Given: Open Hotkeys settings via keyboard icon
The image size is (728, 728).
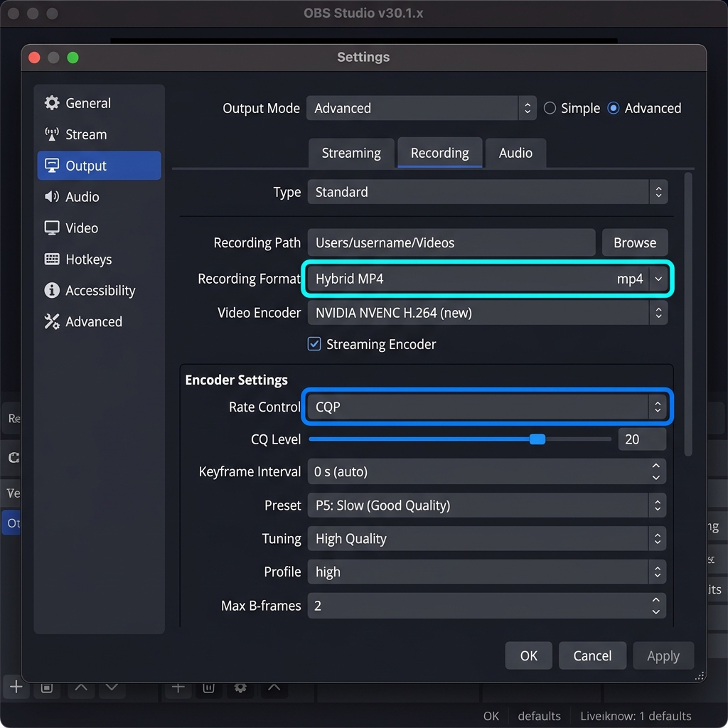Looking at the screenshot, I should point(51,259).
